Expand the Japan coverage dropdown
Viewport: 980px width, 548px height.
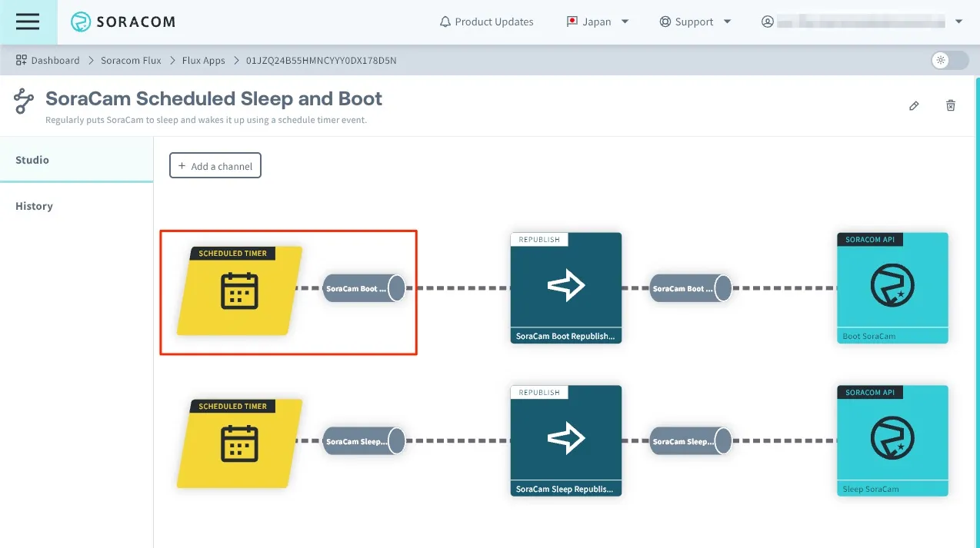(x=598, y=22)
